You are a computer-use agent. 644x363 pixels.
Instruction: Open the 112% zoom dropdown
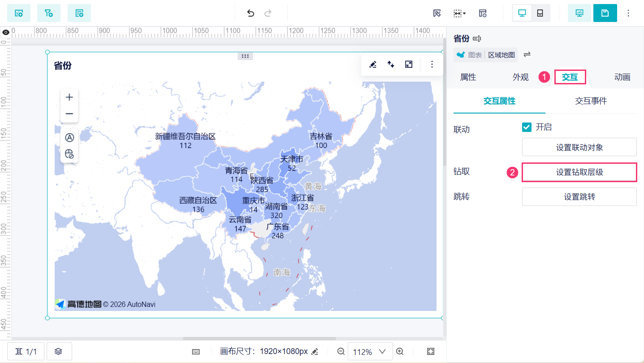370,352
